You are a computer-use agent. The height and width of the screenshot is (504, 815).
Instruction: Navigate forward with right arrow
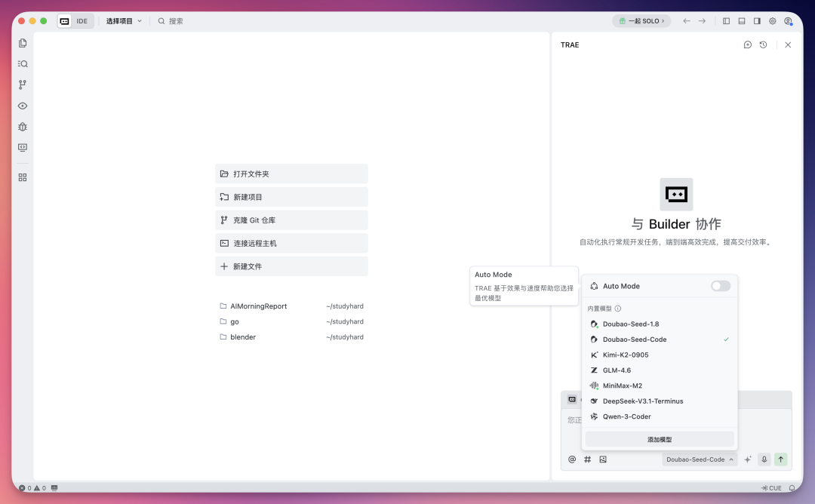(703, 21)
